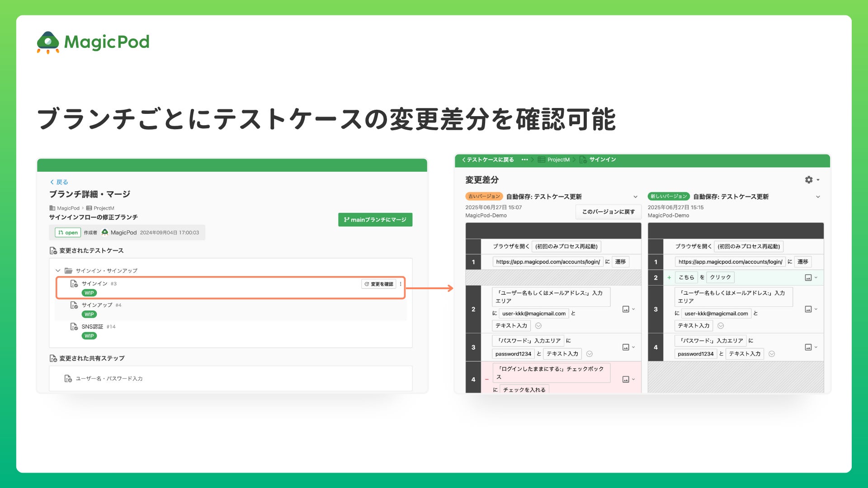The width and height of the screenshot is (868, 488).
Task: Click ProjectM breadcrumb in green header
Action: coord(558,160)
